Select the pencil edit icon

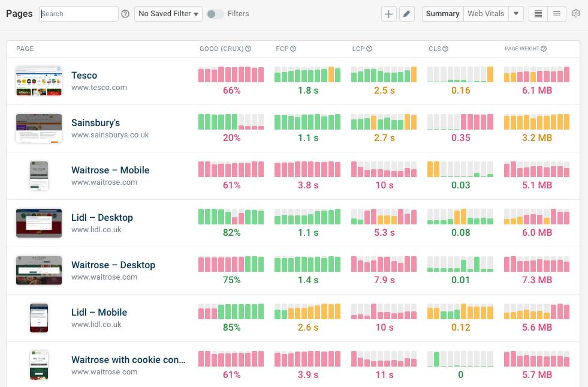click(407, 13)
